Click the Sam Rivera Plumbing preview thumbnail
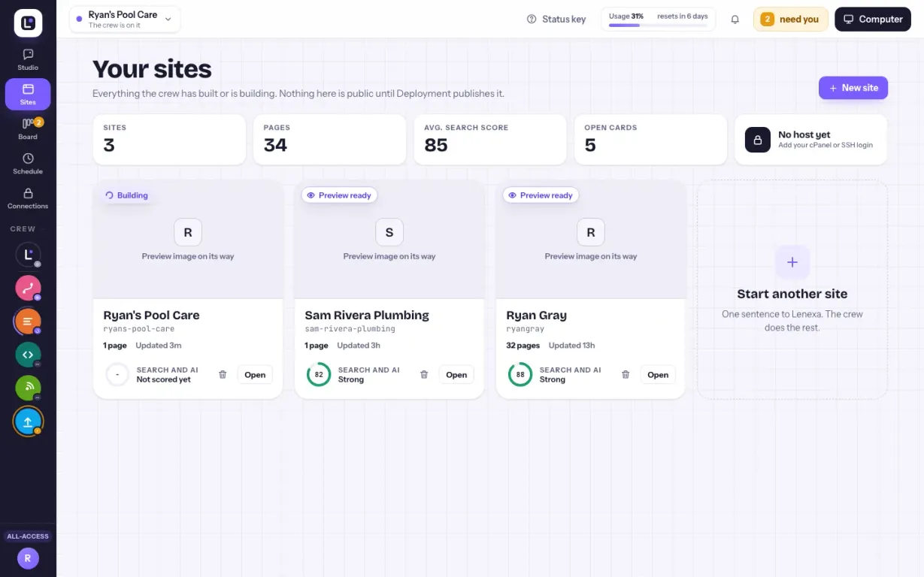The height and width of the screenshot is (577, 924). (x=389, y=240)
